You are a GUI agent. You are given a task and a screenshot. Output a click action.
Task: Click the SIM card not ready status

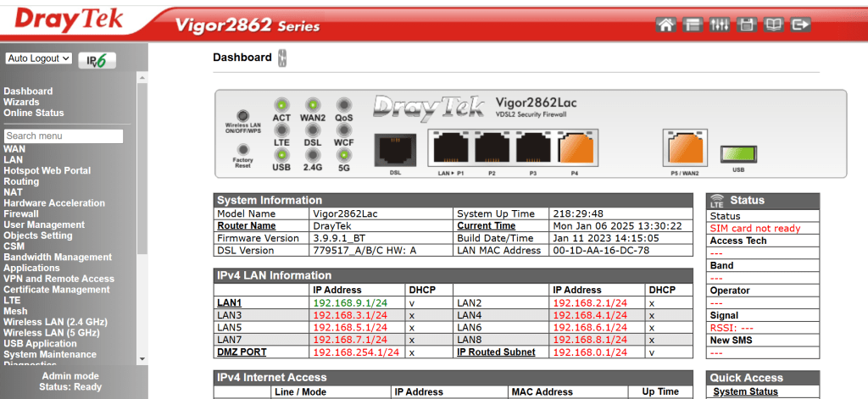755,229
